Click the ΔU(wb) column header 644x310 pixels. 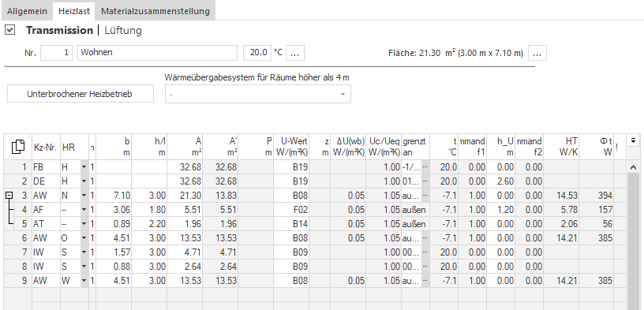348,147
